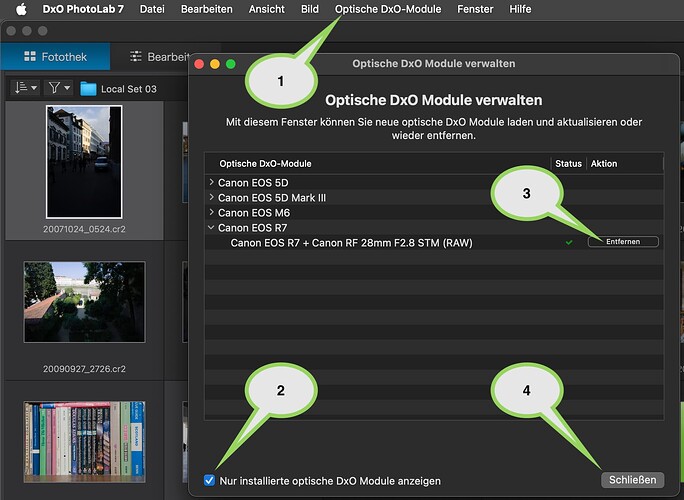Viewport: 684px width, 500px height.
Task: Open the Apple menu
Action: point(21,9)
